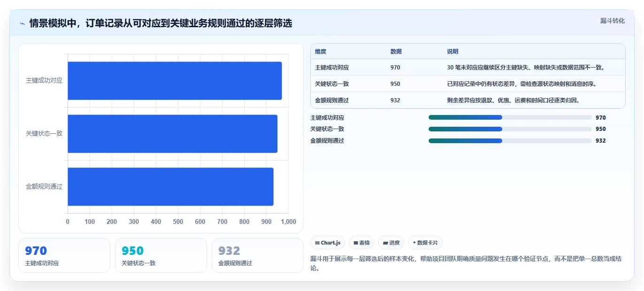Viewport: 644px width, 291px height.
Task: Select the 主键成功对应 table cell
Action: (332, 68)
